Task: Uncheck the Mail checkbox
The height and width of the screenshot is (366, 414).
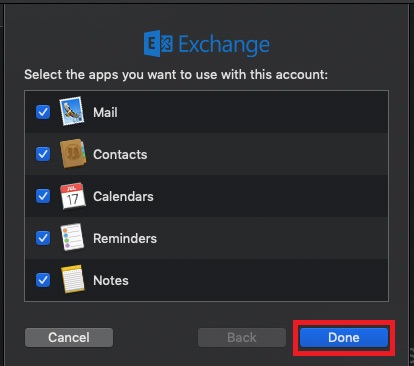Action: [x=43, y=112]
